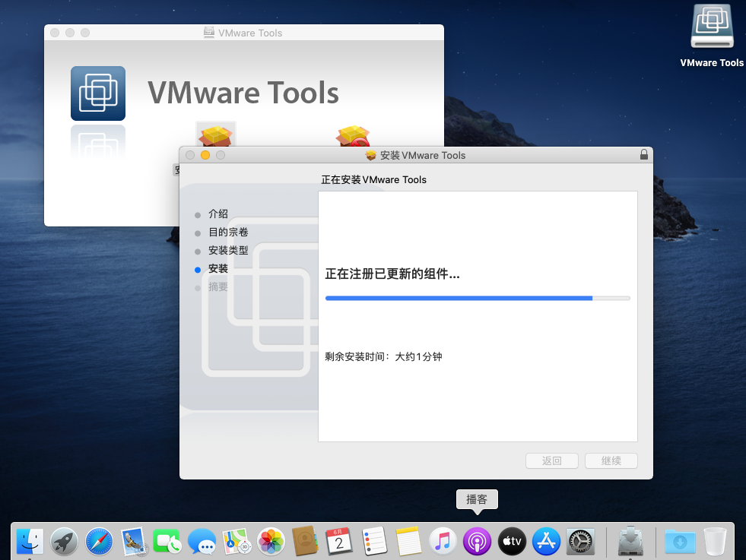Select the 安装类型 step in sidebar
746x560 pixels.
(228, 250)
